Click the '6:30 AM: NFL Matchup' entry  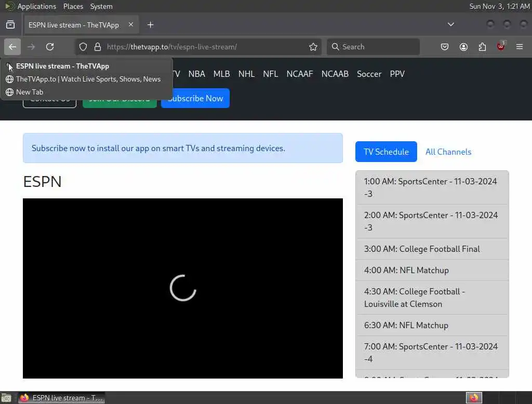click(432, 325)
